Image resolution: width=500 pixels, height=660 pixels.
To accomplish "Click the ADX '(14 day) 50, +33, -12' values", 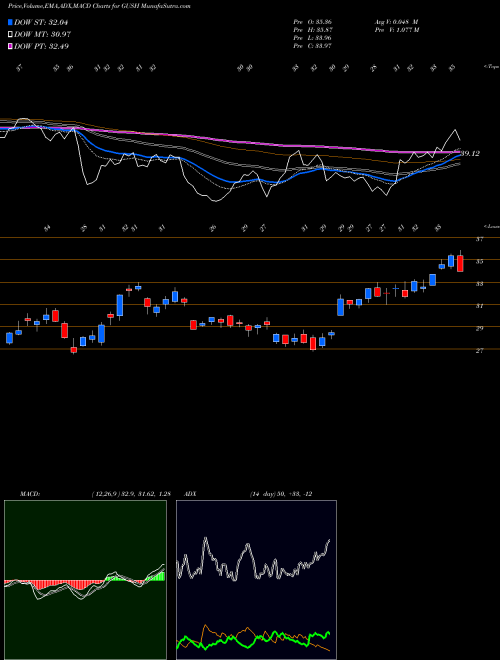I will [x=281, y=494].
